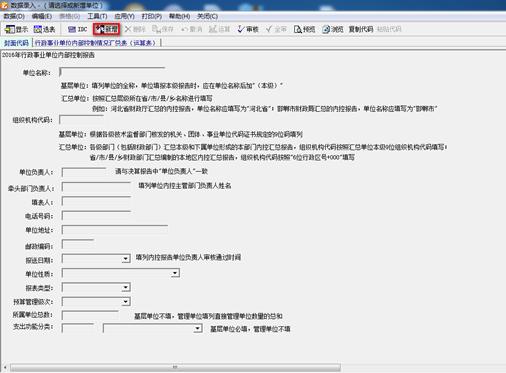
Task: Click the 保存 save icon
Action: tap(163, 29)
